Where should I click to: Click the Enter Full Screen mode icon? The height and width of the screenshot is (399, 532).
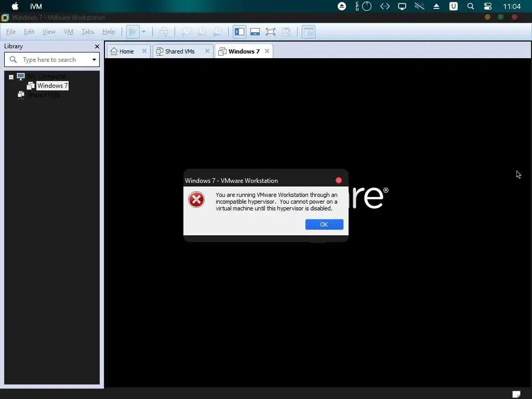coord(271,32)
